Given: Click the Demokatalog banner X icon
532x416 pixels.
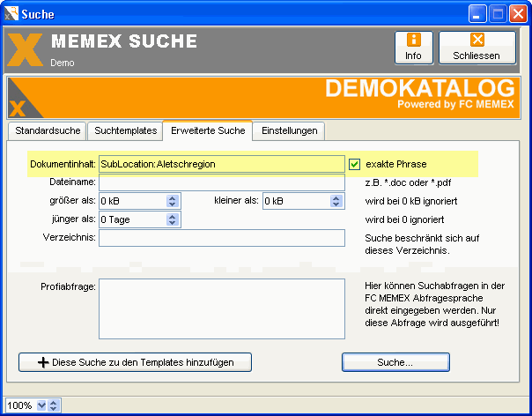Looking at the screenshot, I should click(x=18, y=108).
